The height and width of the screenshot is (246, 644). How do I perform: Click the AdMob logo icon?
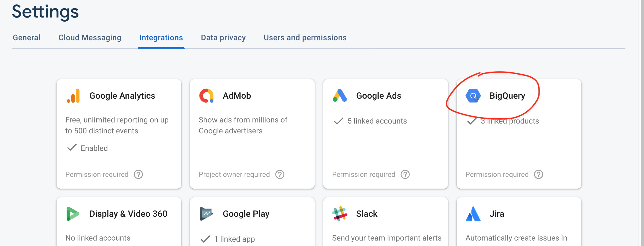coord(206,96)
